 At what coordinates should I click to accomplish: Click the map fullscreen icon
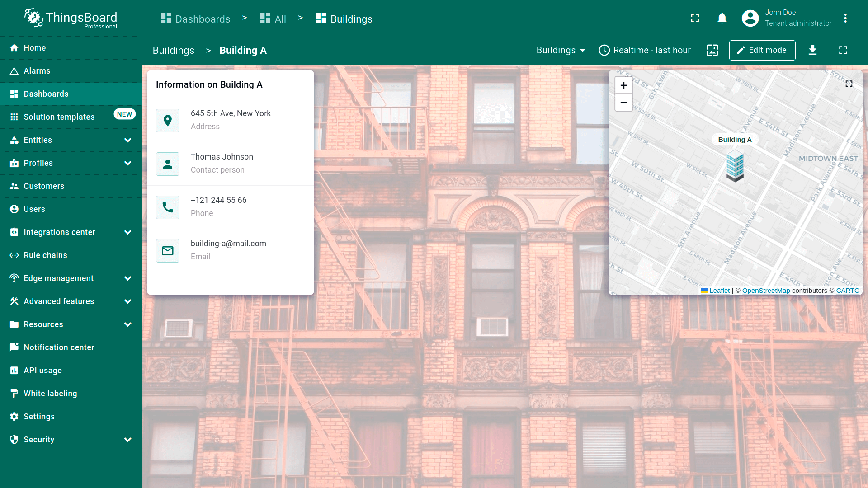click(849, 84)
